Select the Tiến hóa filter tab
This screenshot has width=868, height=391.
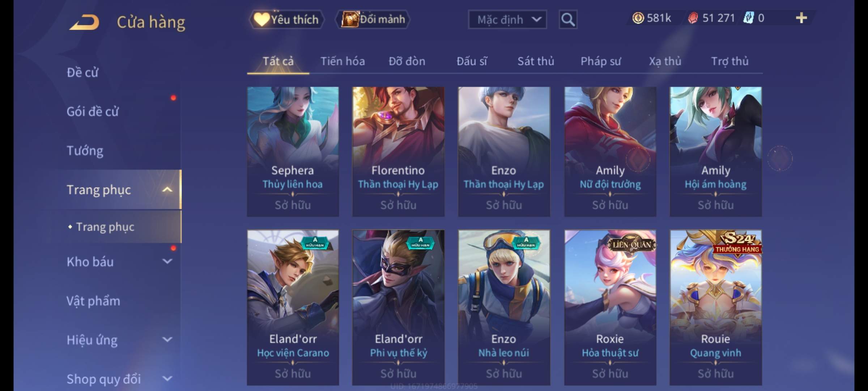[x=342, y=61]
